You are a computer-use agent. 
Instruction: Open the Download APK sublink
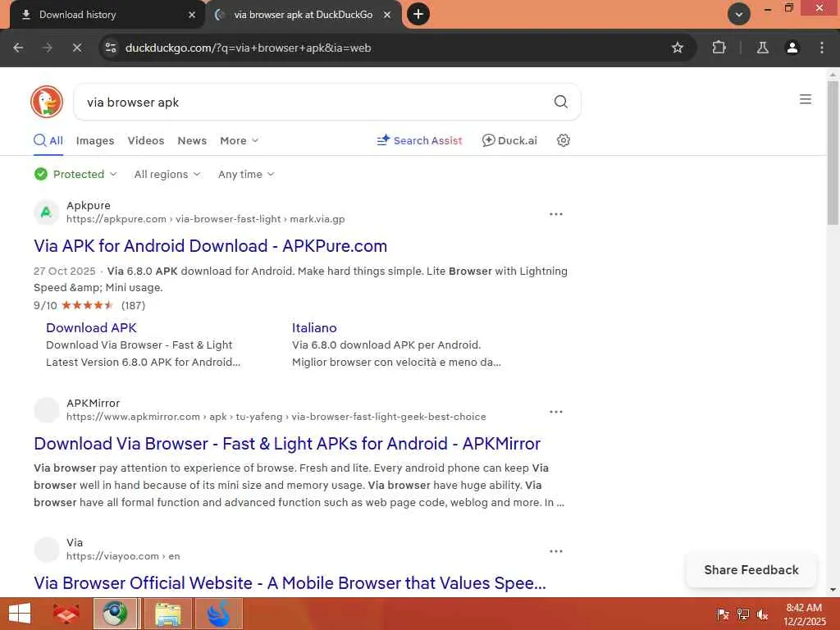click(x=91, y=328)
